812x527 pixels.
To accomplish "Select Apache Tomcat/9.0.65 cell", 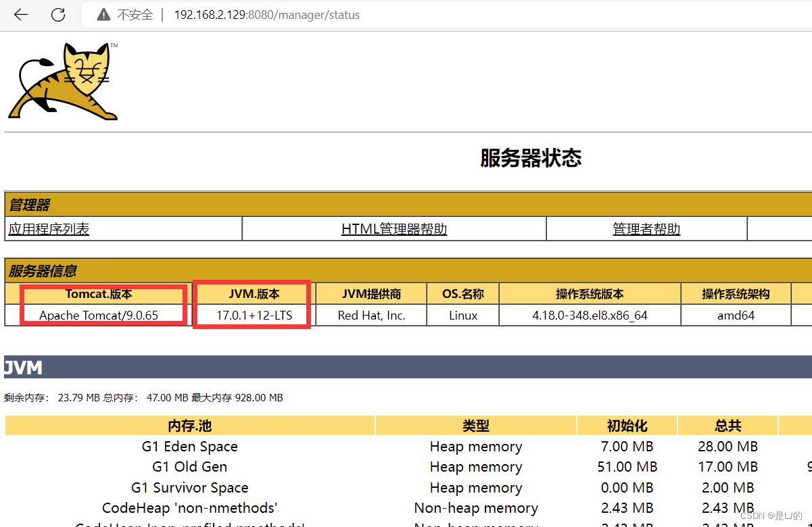I will (x=99, y=316).
